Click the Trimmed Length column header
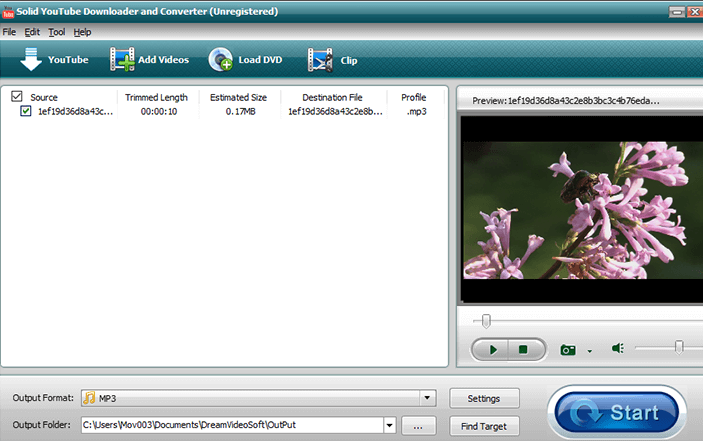 (x=156, y=97)
